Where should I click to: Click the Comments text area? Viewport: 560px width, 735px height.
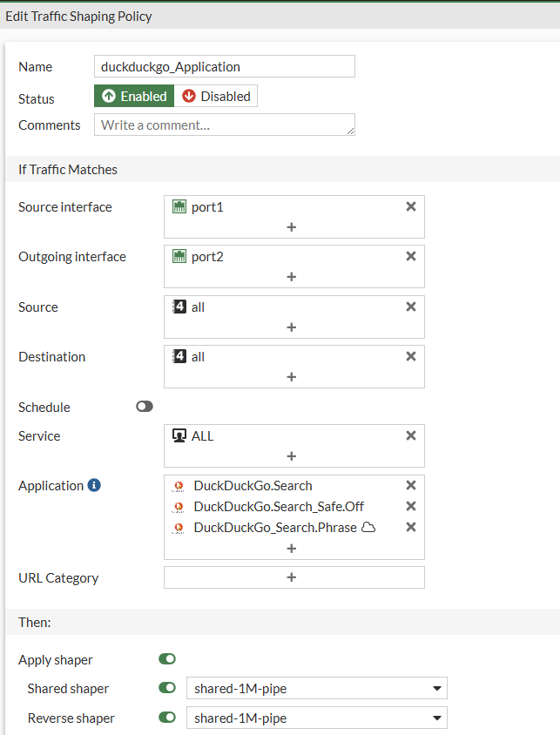point(225,125)
